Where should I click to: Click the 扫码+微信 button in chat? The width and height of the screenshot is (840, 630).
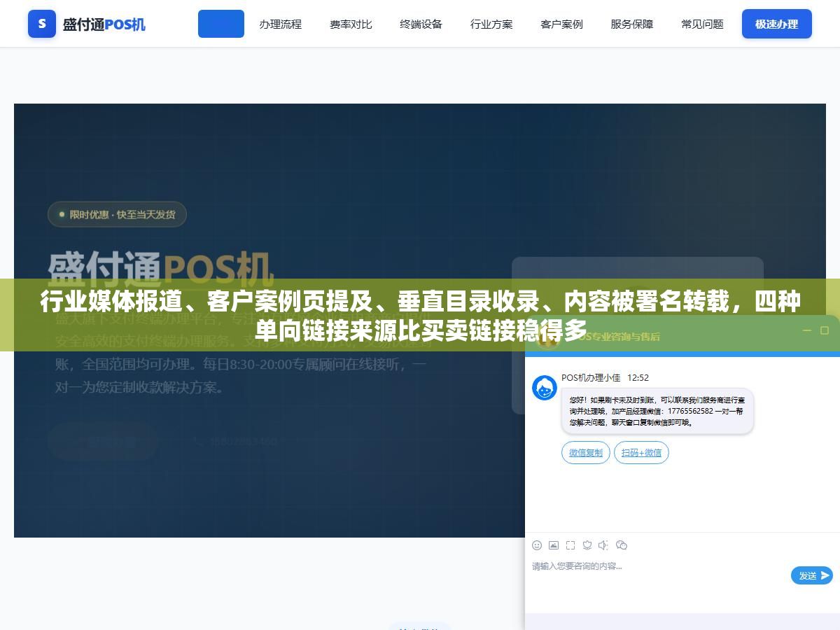coord(641,453)
